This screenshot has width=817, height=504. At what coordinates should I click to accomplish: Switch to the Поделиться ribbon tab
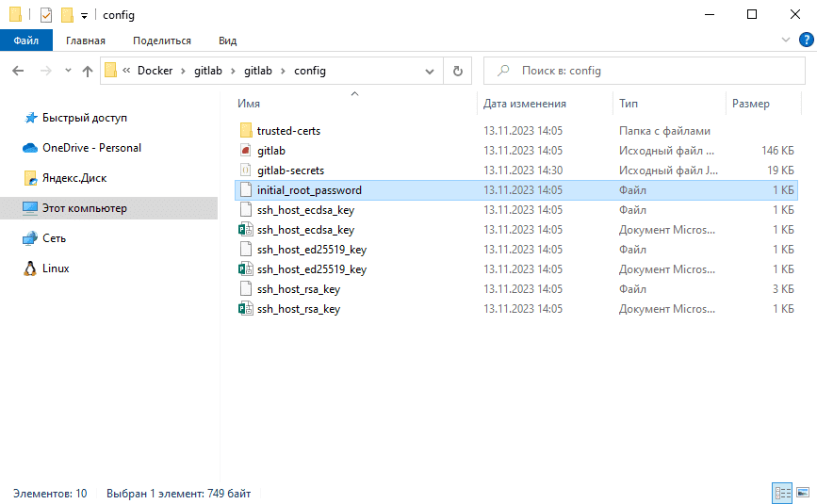pos(161,41)
